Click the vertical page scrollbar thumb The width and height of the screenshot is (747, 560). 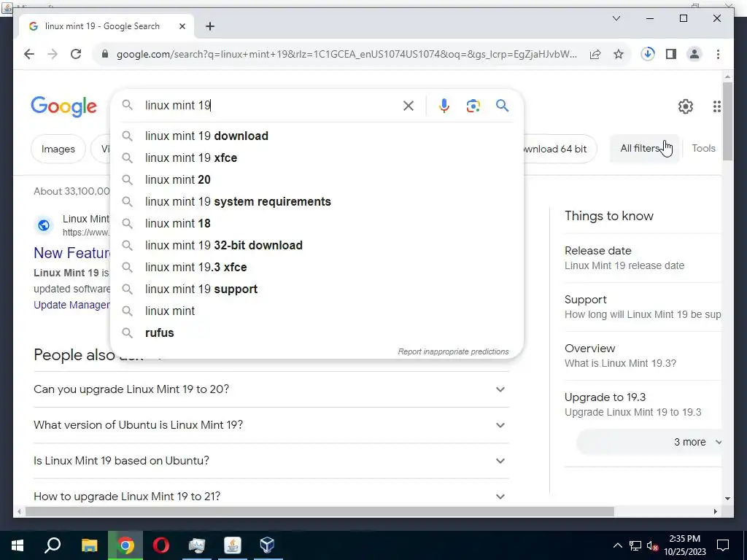[727, 122]
